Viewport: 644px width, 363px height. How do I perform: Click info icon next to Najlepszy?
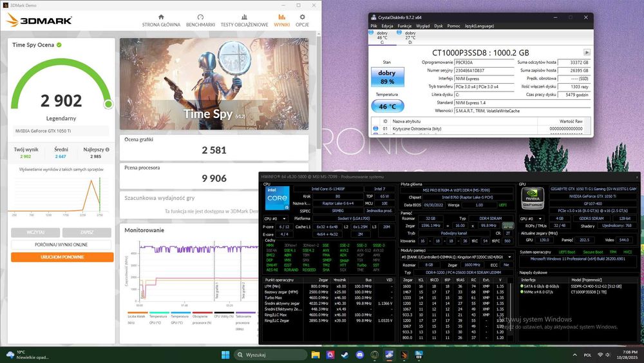point(107,150)
